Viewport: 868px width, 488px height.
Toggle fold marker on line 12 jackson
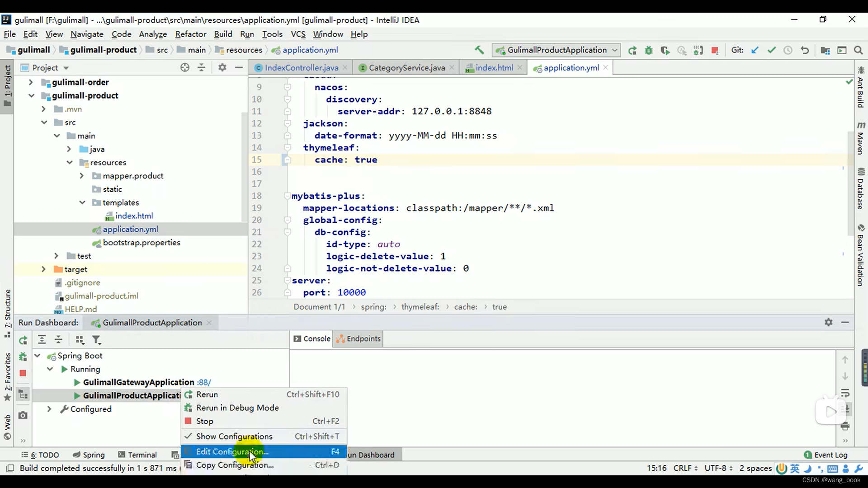287,123
